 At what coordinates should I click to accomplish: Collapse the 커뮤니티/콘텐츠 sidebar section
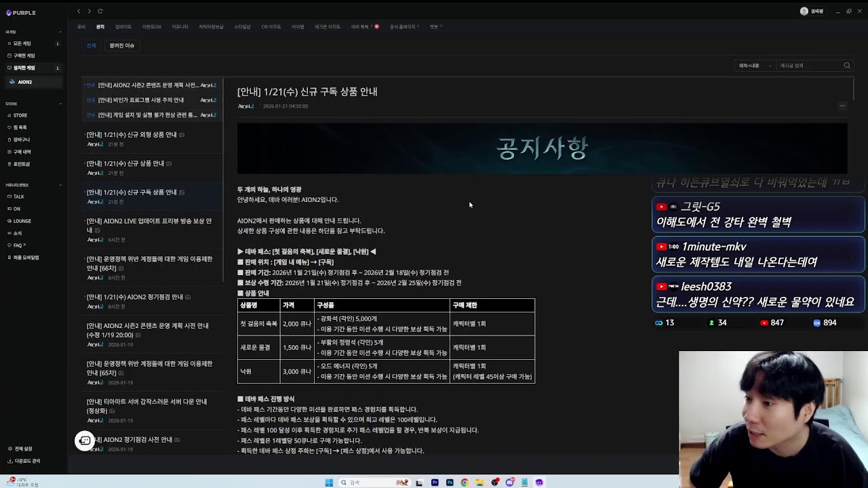pyautogui.click(x=60, y=185)
